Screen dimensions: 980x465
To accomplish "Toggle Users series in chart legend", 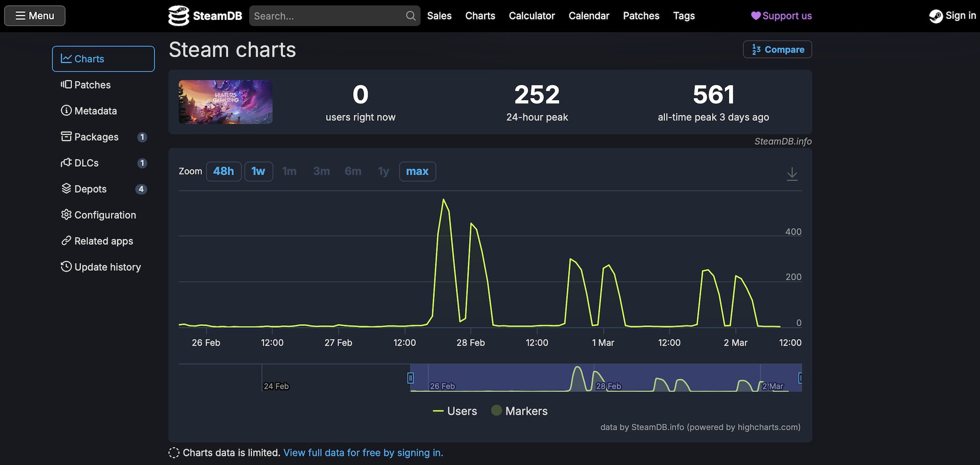I will (455, 411).
